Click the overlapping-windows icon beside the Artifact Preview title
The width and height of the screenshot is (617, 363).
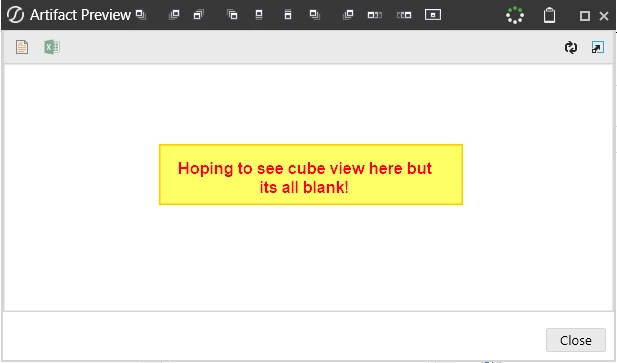pos(141,15)
